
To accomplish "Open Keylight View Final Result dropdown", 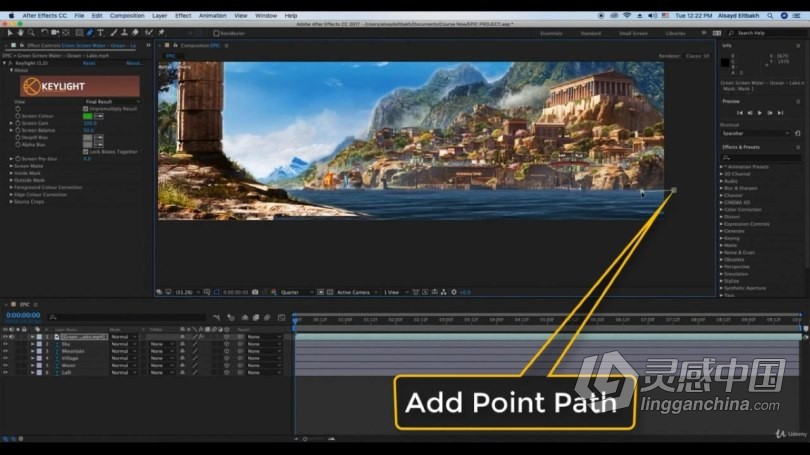I will tap(112, 102).
